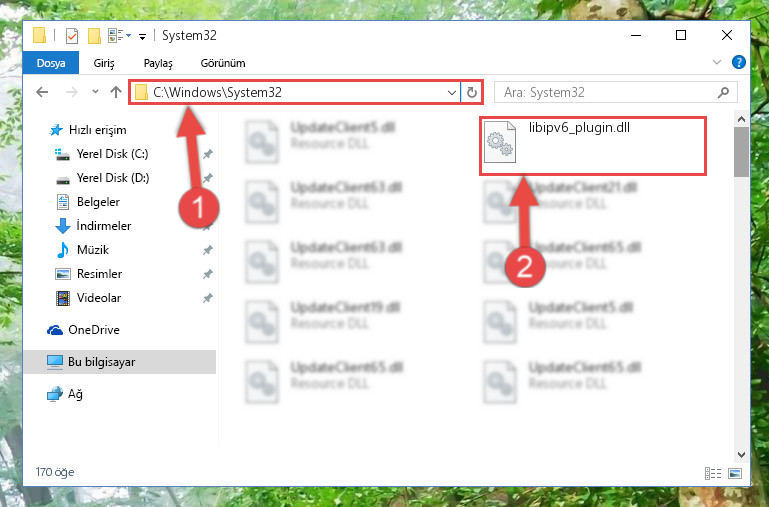The height and width of the screenshot is (507, 769).
Task: Click the Back navigation arrow
Action: pyautogui.click(x=42, y=92)
